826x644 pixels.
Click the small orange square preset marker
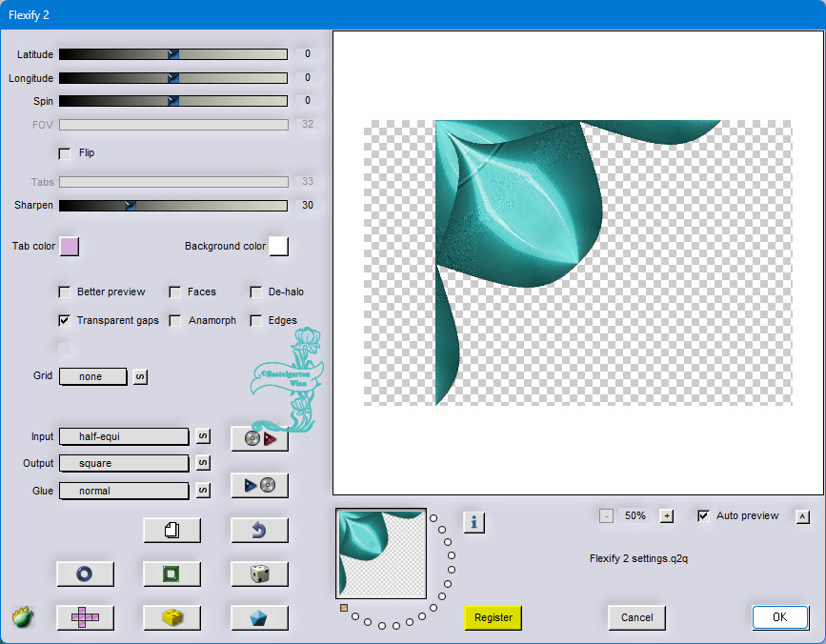[x=344, y=608]
